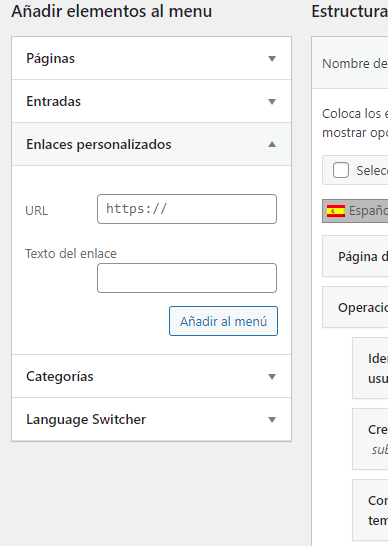Open the Páginas panel heading
This screenshot has width=388, height=546.
pyautogui.click(x=51, y=58)
